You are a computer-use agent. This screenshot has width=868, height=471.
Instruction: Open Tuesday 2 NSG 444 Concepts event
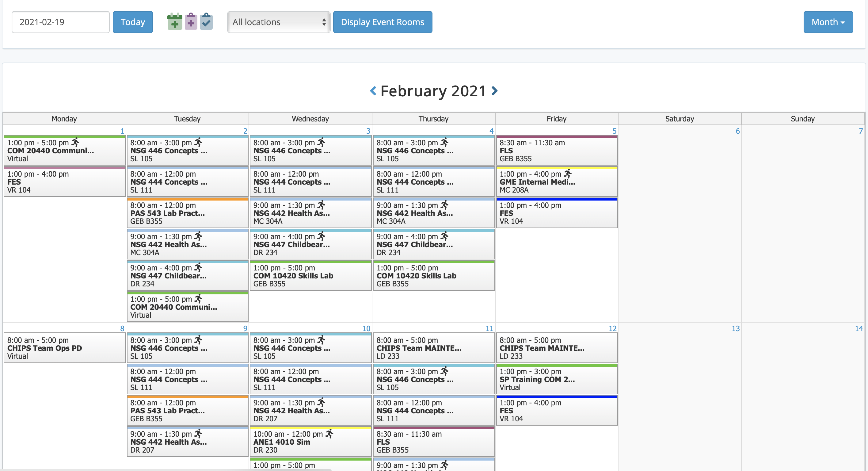coord(188,182)
